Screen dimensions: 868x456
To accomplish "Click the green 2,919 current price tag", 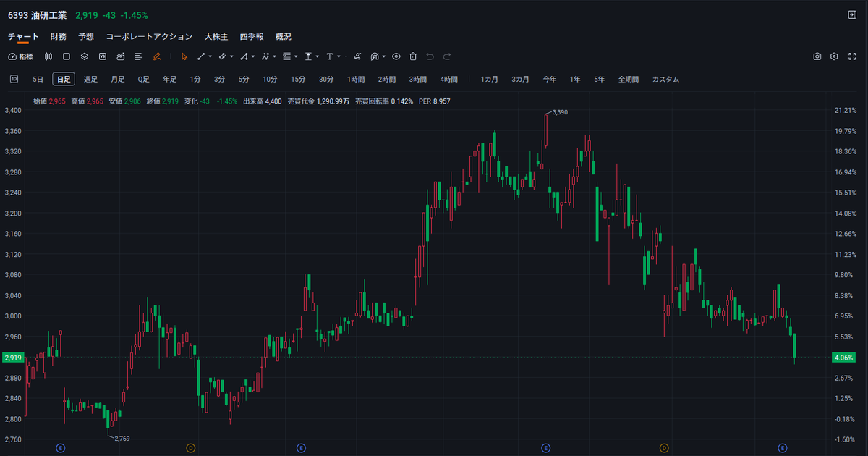I will tap(13, 358).
